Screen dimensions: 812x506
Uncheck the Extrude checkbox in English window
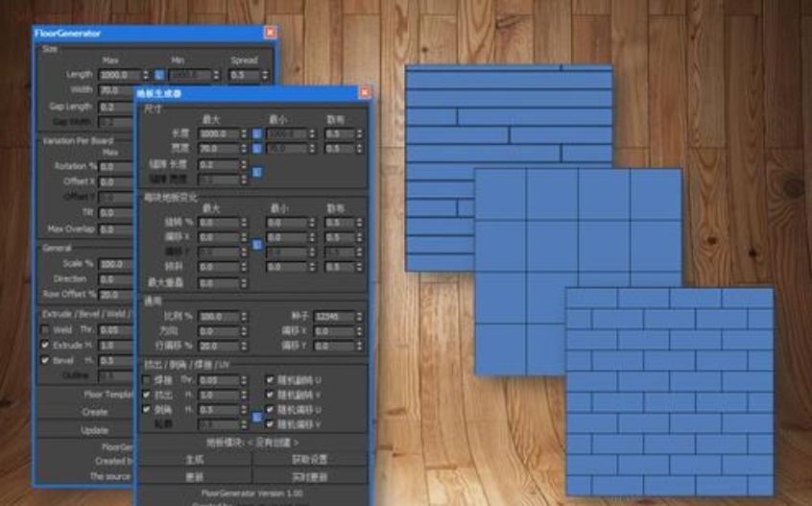[x=45, y=345]
